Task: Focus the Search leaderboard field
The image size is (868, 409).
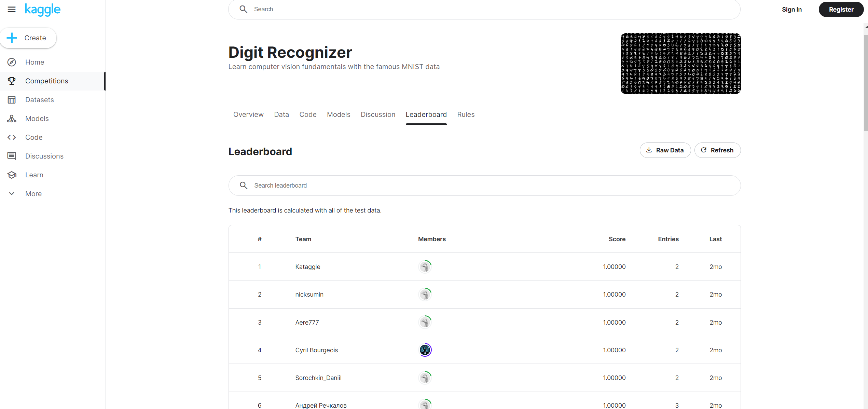Action: click(484, 186)
